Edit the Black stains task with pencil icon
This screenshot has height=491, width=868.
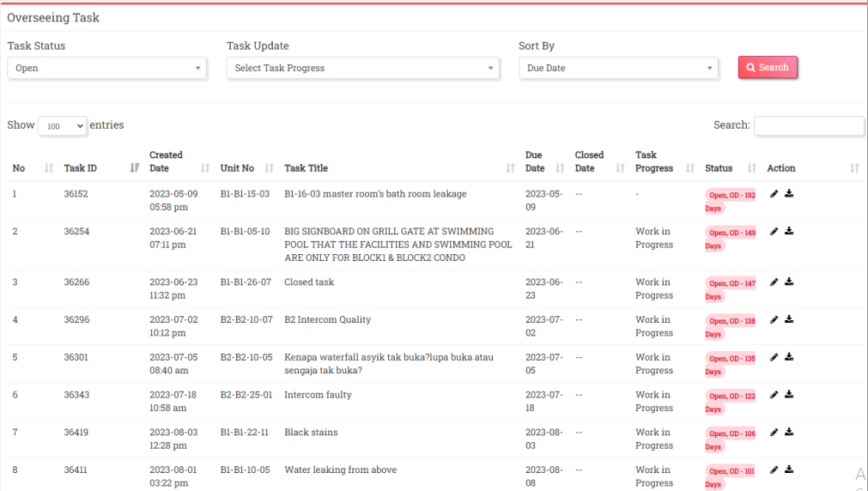774,433
